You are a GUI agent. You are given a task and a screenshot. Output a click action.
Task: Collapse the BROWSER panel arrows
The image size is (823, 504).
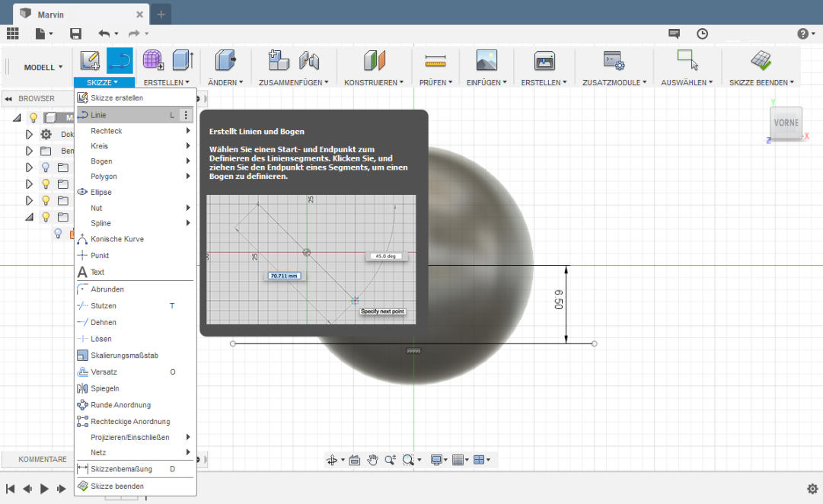[8, 99]
